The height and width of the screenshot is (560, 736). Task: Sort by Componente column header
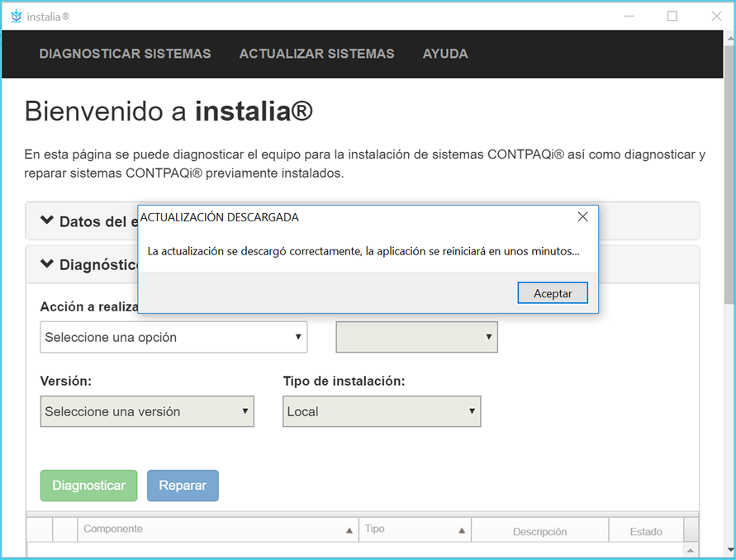tap(218, 529)
